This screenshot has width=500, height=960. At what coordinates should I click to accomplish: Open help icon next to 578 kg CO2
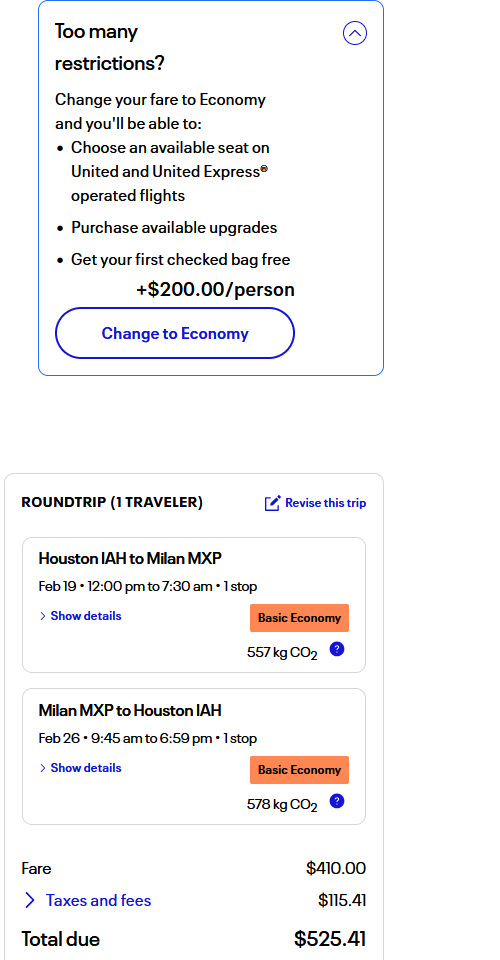tap(337, 801)
